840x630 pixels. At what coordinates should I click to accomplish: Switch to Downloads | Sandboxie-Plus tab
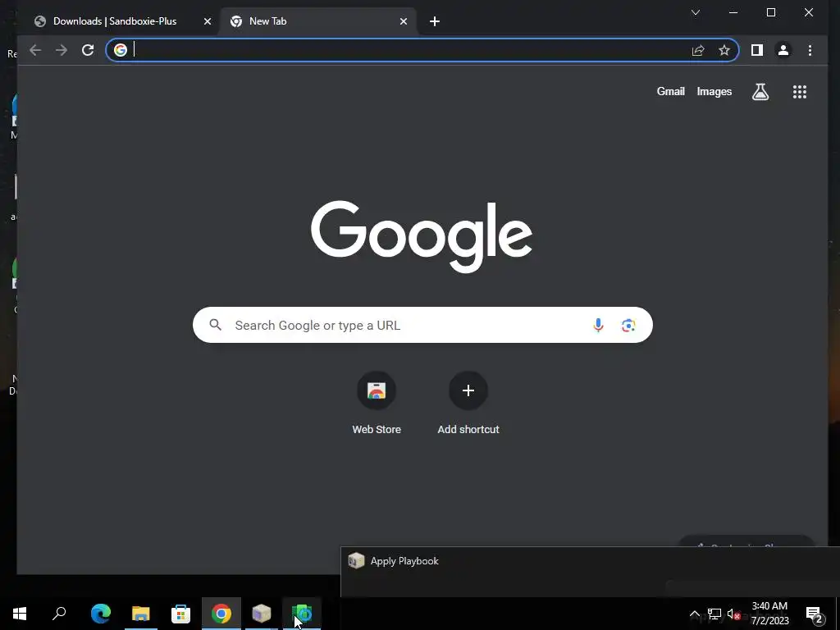pos(123,21)
